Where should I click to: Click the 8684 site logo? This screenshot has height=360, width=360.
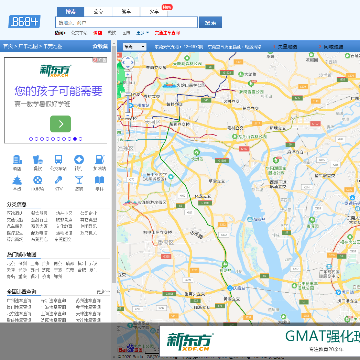pos(24,21)
